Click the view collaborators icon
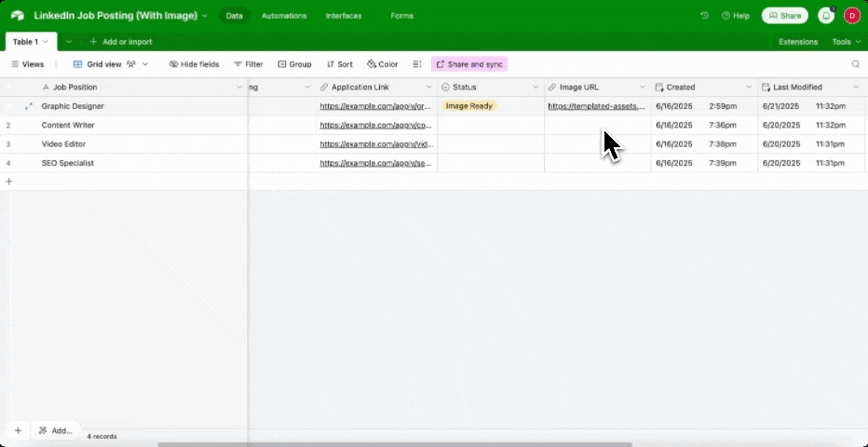The width and height of the screenshot is (868, 447). tap(131, 64)
